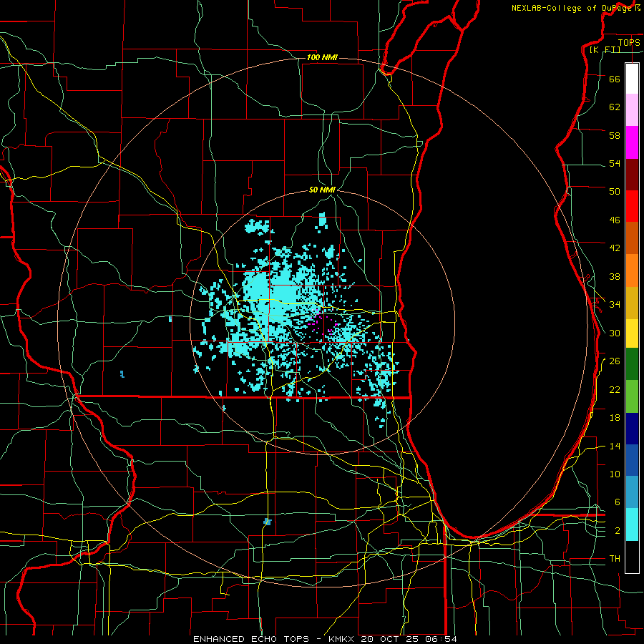644x644 pixels.
Task: Click the legend value "10"
Action: tap(615, 474)
